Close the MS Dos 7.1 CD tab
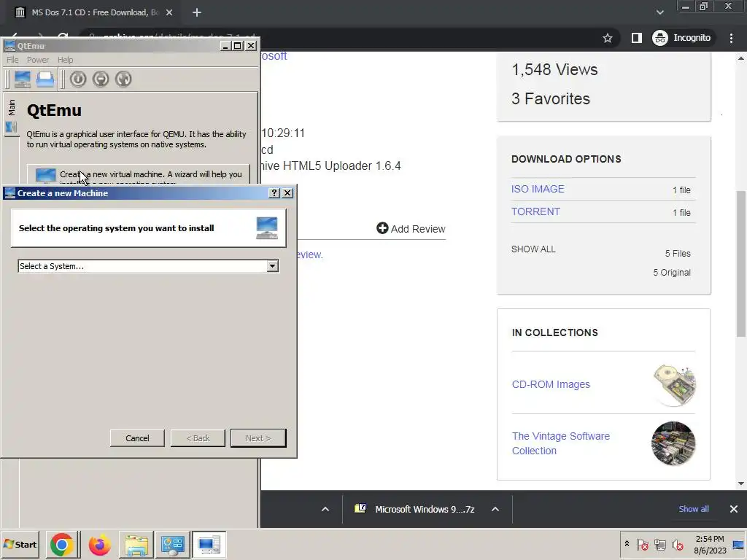The width and height of the screenshot is (747, 560). pyautogui.click(x=169, y=13)
